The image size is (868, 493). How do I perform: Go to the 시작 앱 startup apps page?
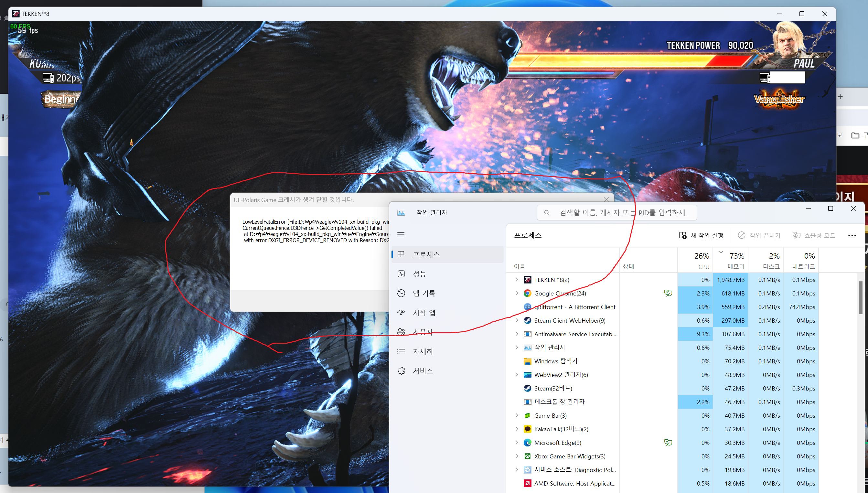(x=423, y=313)
